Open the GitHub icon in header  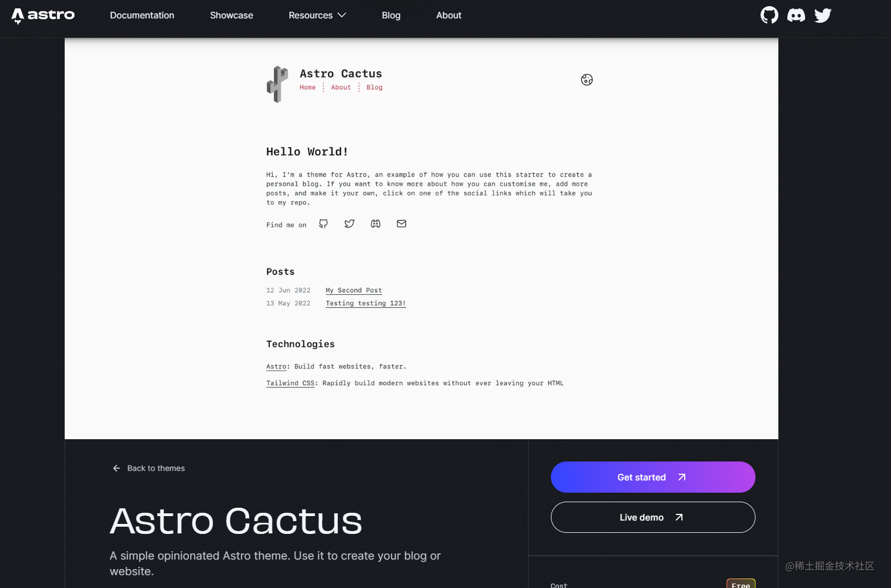(x=769, y=15)
